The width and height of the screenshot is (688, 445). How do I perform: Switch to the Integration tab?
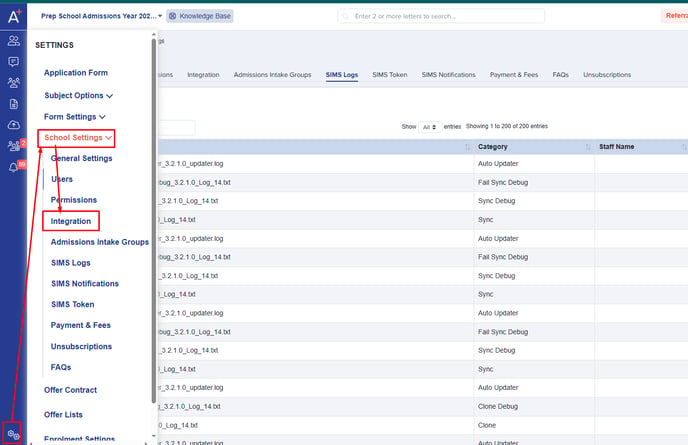(203, 75)
